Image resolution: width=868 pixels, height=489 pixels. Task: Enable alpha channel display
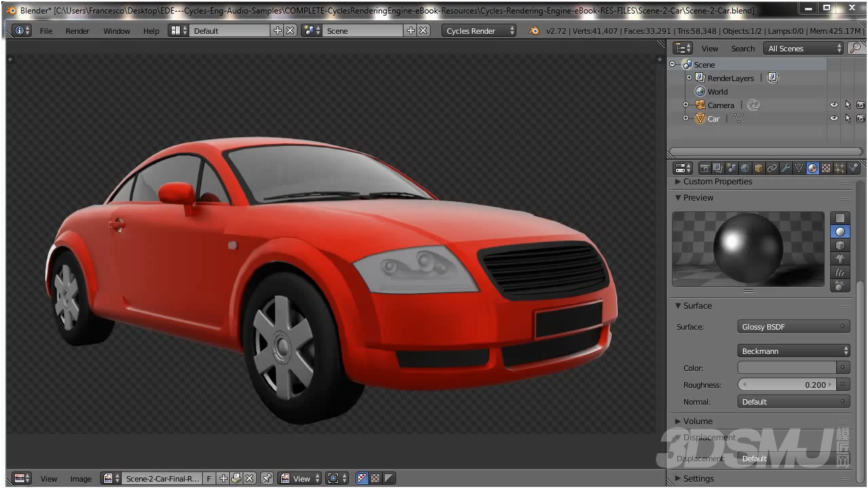[389, 478]
